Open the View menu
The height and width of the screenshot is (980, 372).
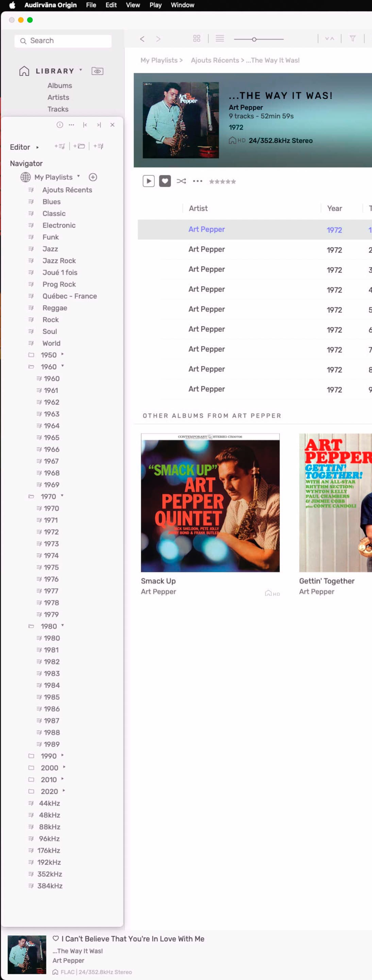click(x=133, y=5)
